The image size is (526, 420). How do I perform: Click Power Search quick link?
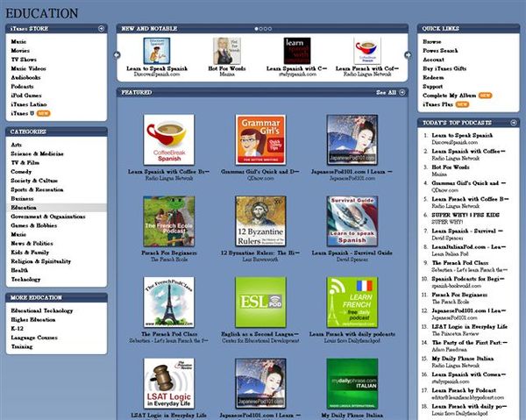point(440,51)
